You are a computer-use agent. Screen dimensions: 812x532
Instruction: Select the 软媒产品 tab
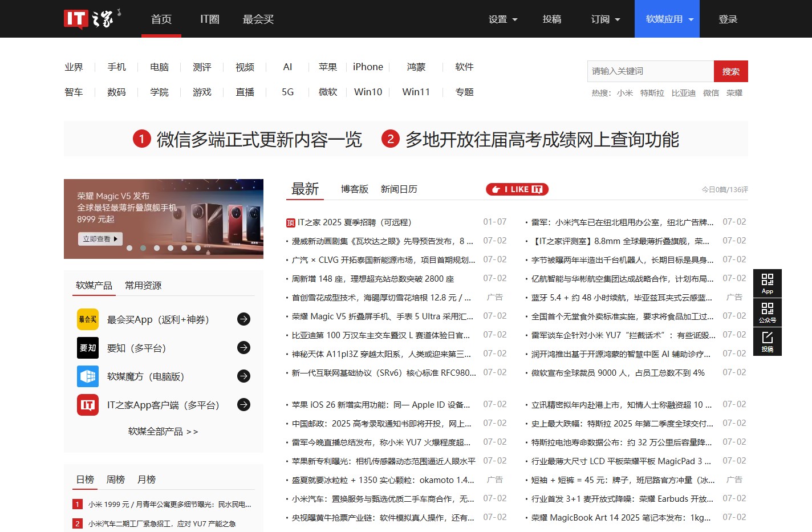(94, 285)
